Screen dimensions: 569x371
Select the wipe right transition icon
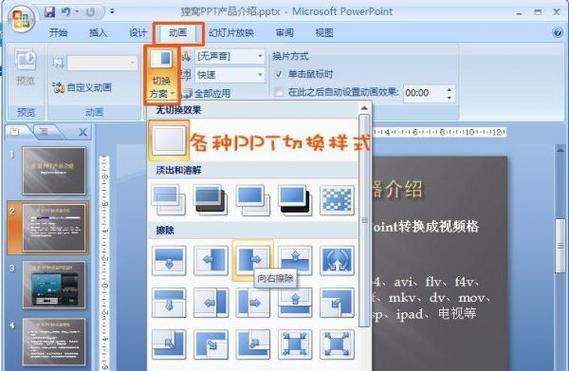coord(252,260)
